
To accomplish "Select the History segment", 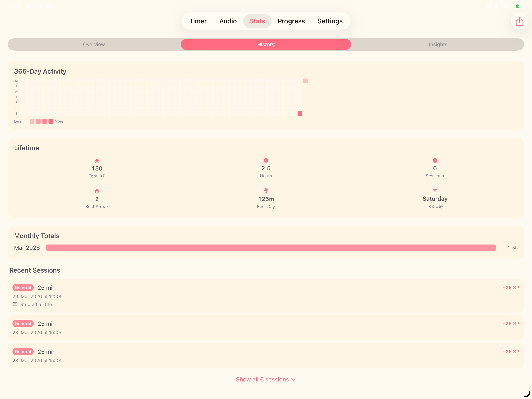I will [266, 45].
